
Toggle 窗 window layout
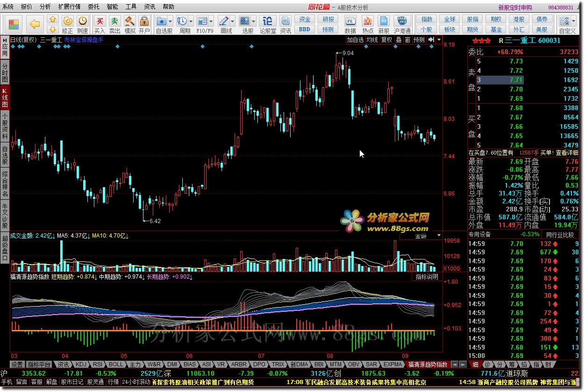408,40
